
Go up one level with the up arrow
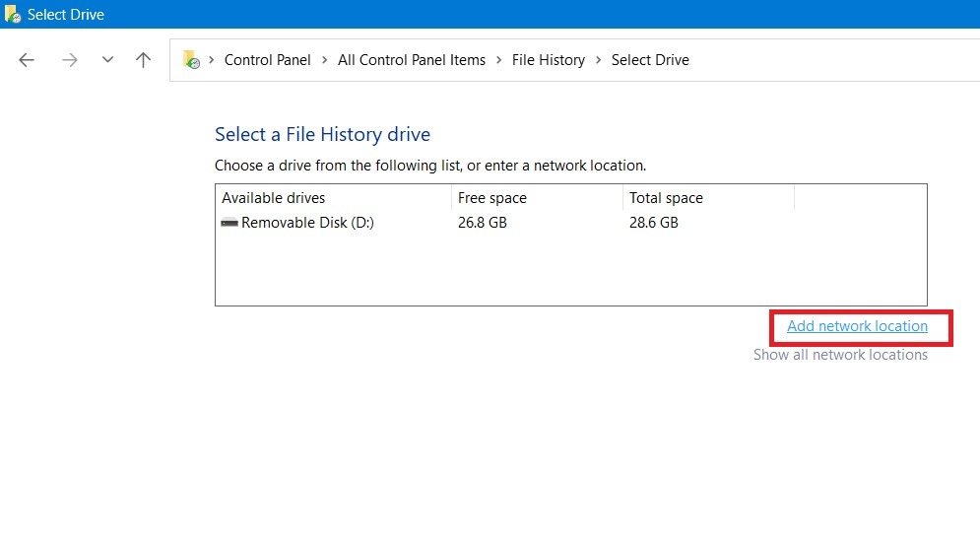coord(143,60)
